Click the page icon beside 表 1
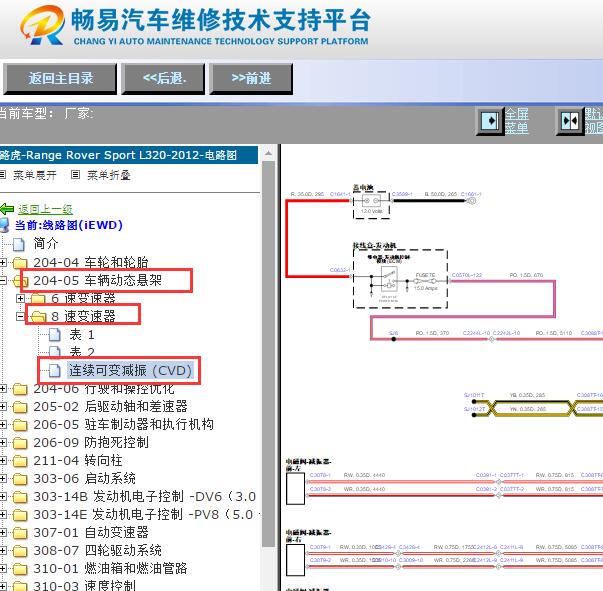 coord(55,335)
